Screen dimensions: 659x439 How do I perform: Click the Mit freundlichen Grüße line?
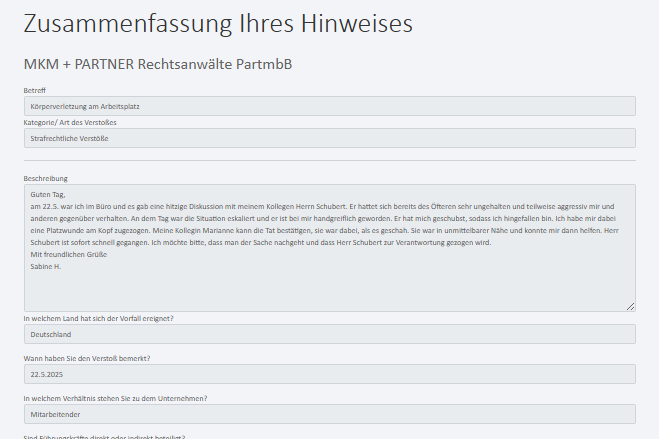pyautogui.click(x=68, y=254)
